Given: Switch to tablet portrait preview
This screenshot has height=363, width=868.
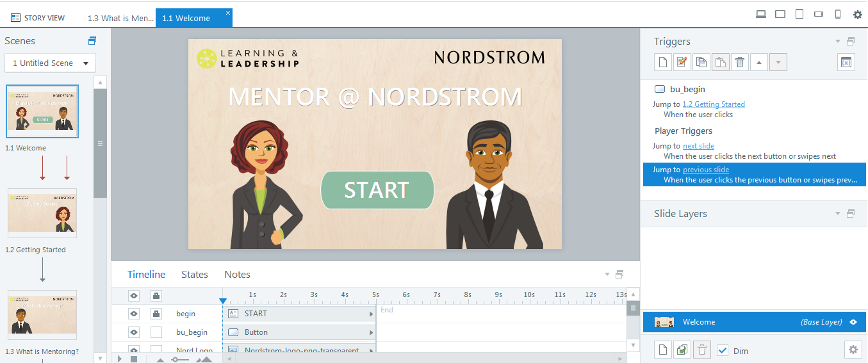Looking at the screenshot, I should [799, 14].
